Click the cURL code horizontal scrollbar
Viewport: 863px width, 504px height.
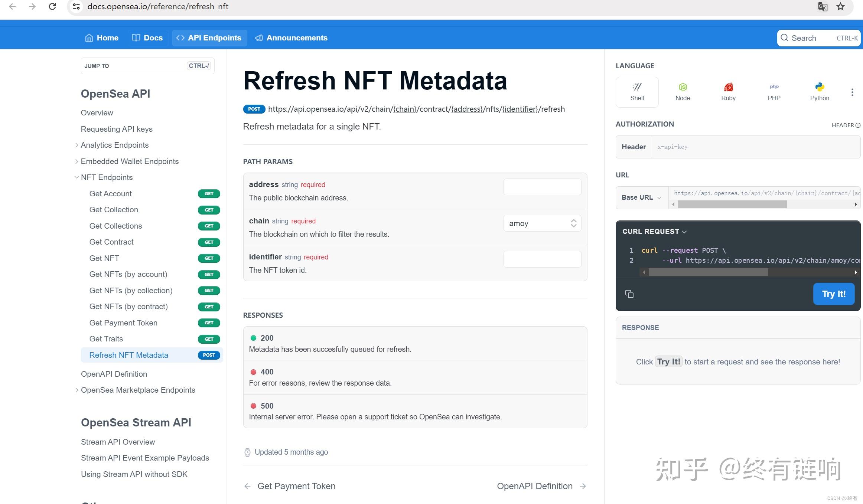point(708,272)
